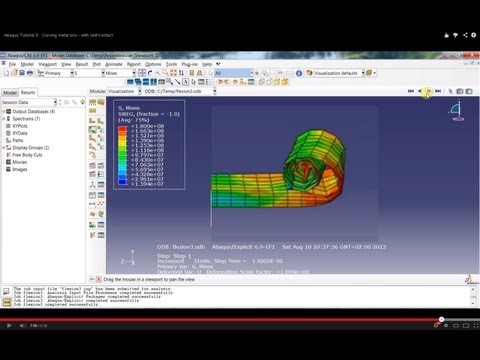The height and width of the screenshot is (360, 480).
Task: Open the Primary variable type dropdown
Action: coord(72,73)
